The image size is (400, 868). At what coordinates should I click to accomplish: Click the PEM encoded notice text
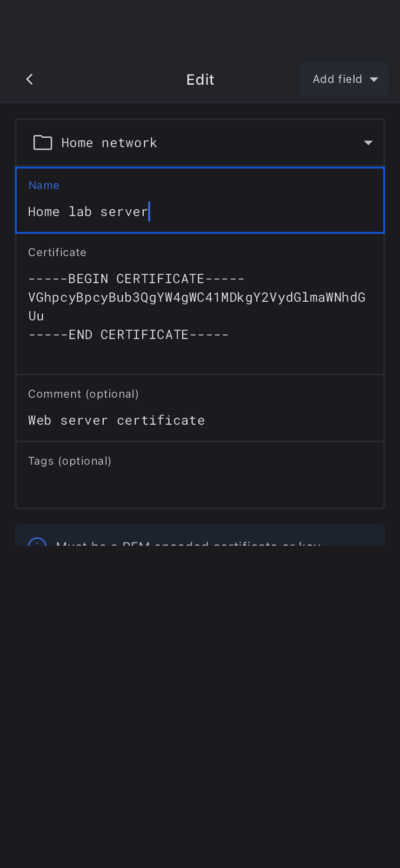click(x=188, y=543)
